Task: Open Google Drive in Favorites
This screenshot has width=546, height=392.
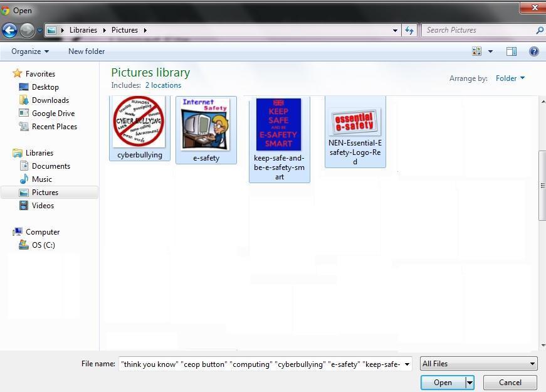Action: (x=53, y=114)
